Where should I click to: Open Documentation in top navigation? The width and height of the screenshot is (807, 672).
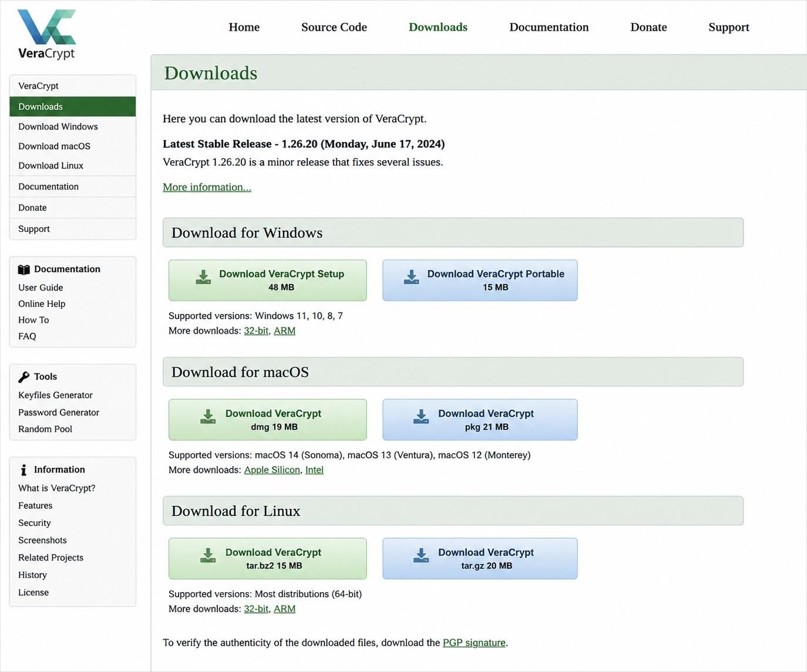(x=549, y=27)
